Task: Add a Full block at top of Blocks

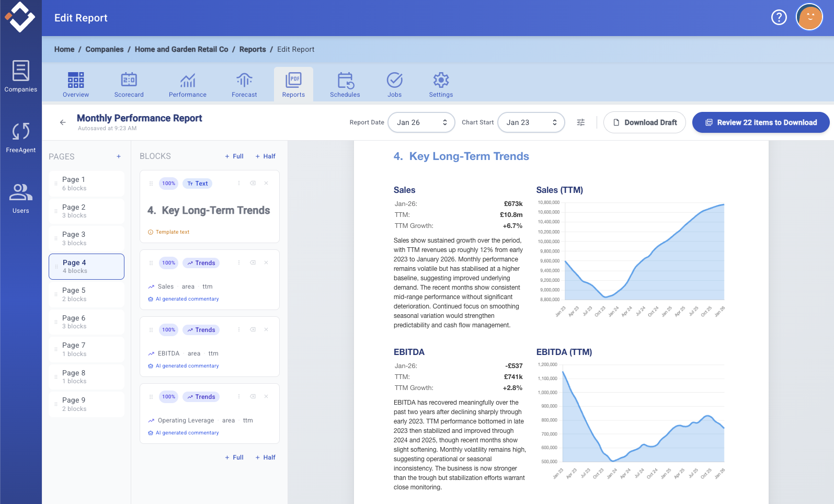Action: point(234,156)
